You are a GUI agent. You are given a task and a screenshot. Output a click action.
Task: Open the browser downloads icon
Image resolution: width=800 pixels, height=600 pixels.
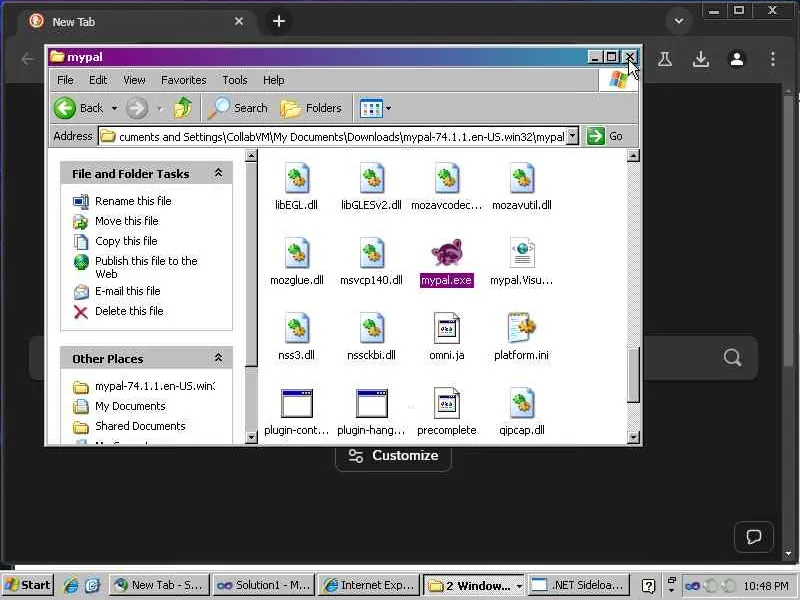(701, 59)
